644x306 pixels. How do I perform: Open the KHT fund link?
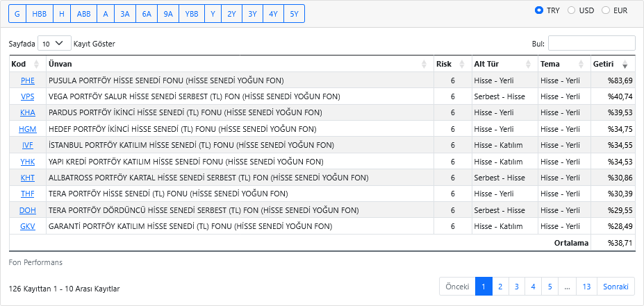(28, 178)
